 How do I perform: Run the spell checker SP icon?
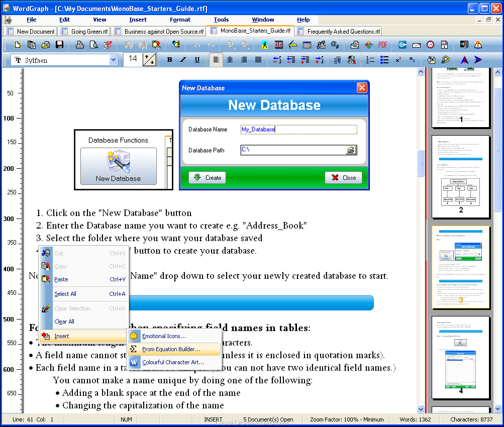108,45
